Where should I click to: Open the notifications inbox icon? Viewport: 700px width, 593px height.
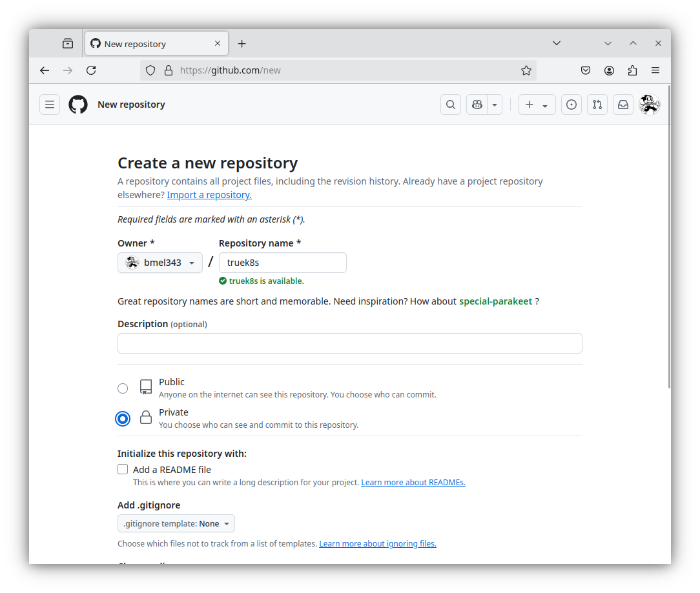click(x=623, y=105)
